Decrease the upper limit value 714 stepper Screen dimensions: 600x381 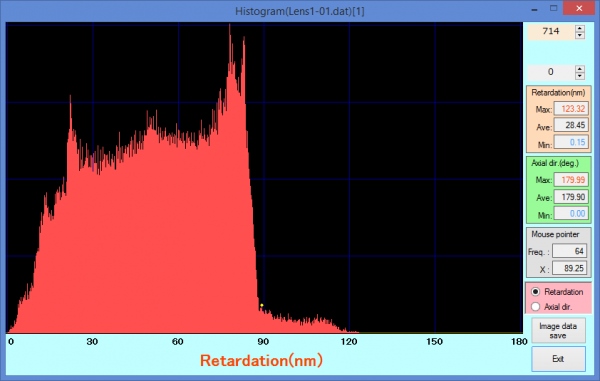pyautogui.click(x=580, y=35)
